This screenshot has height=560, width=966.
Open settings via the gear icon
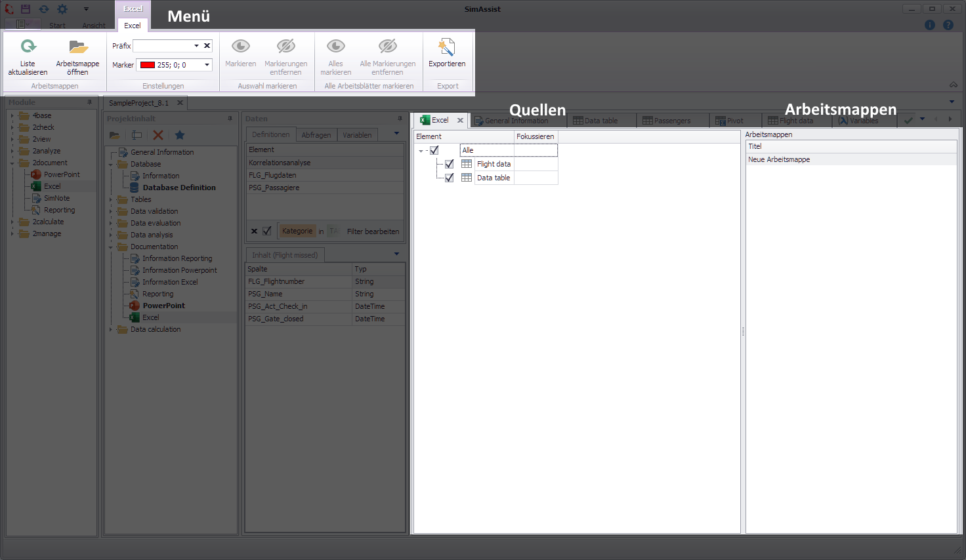62,9
